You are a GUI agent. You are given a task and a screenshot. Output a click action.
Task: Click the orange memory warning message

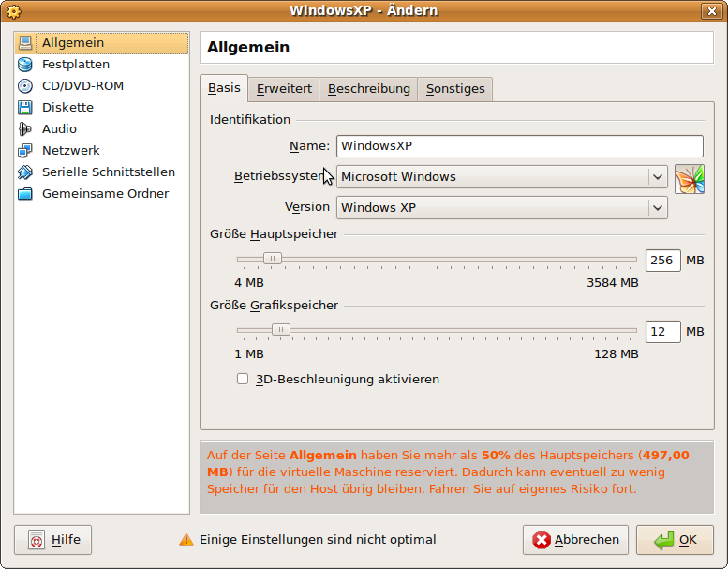449,472
